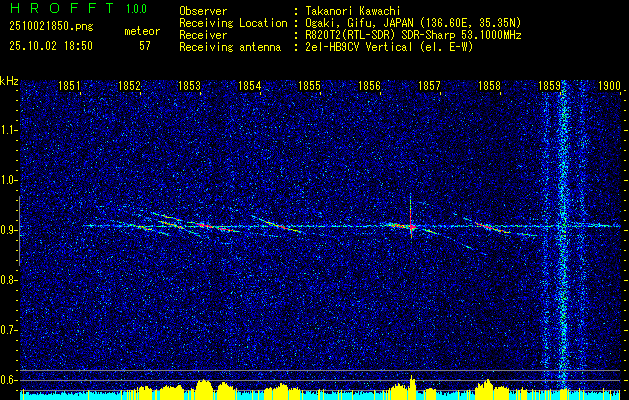The image size is (629, 400).
Task: Click the 'Receiving Location' label
Action: 233,23
